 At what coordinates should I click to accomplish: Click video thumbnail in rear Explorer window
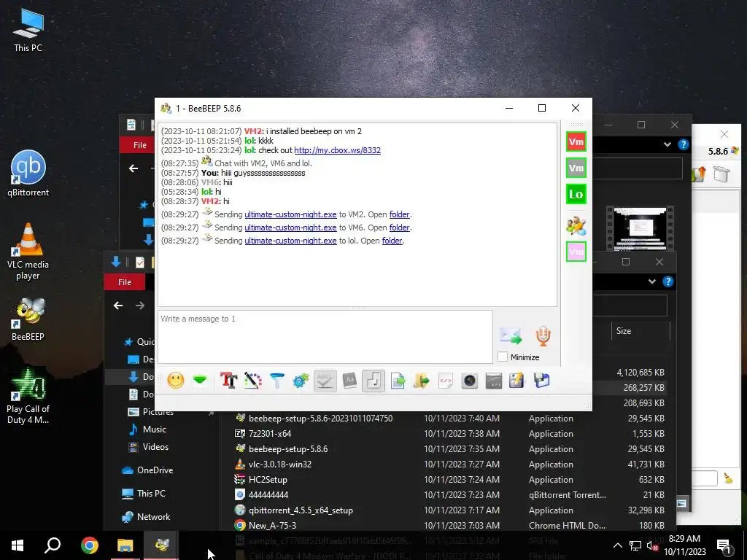pos(640,228)
